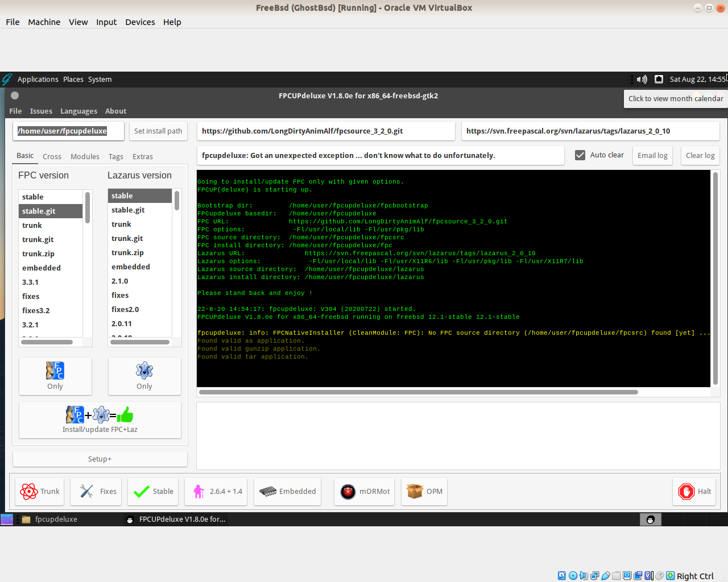Image resolution: width=728 pixels, height=582 pixels.
Task: Open the Extras tab
Action: (143, 157)
